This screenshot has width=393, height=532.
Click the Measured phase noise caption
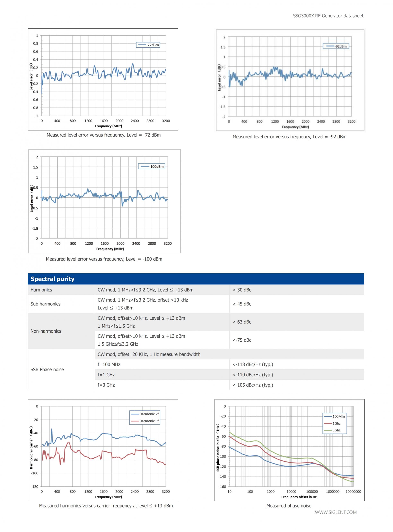click(x=289, y=506)
